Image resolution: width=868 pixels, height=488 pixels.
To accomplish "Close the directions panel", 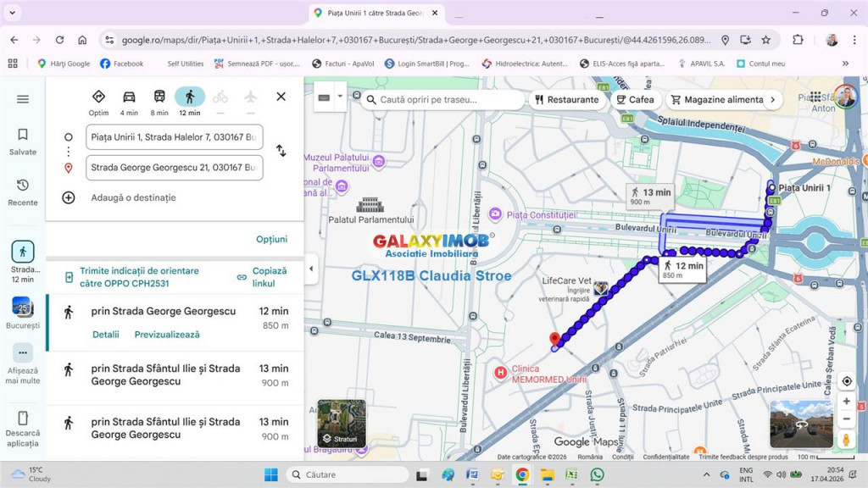I will point(281,97).
